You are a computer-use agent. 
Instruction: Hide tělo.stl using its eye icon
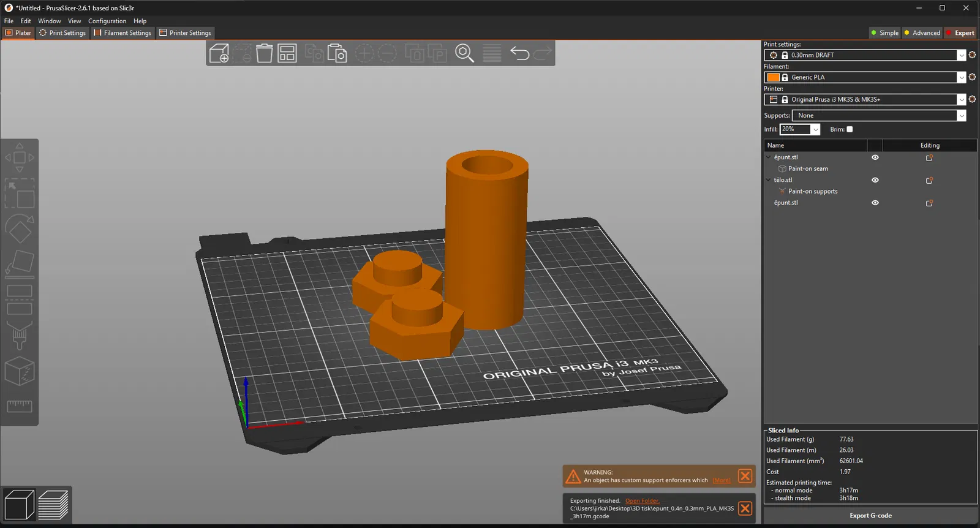[x=875, y=180]
